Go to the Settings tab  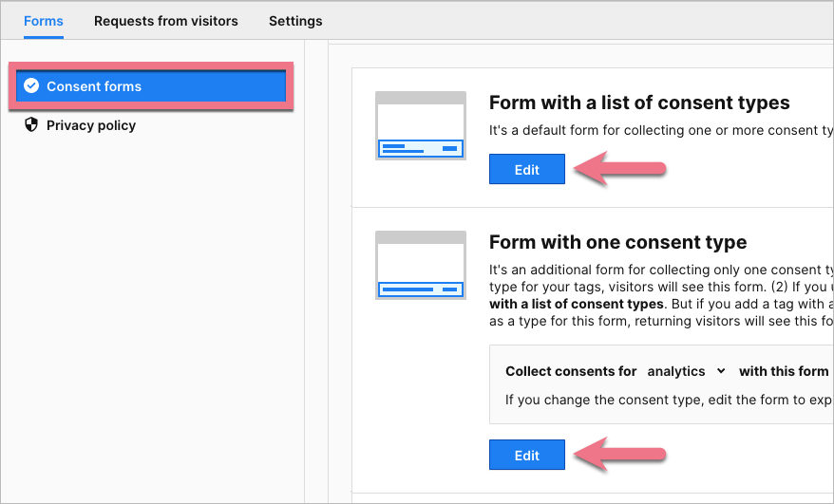[295, 20]
